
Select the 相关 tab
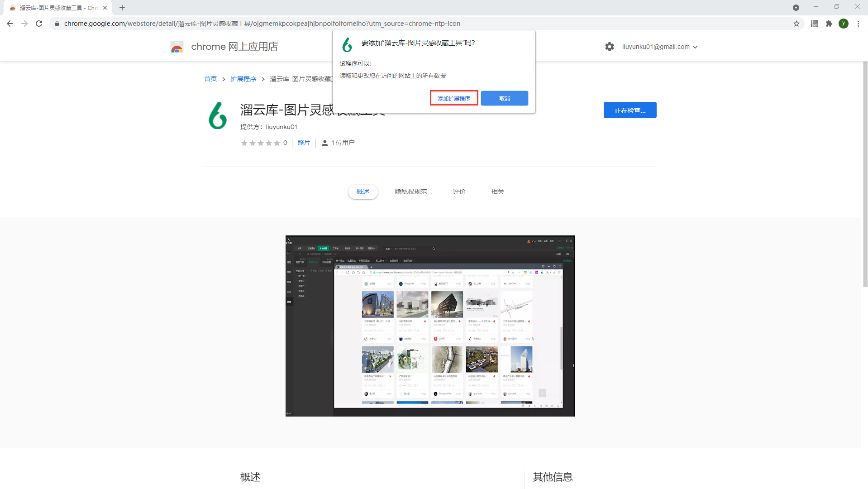[498, 192]
